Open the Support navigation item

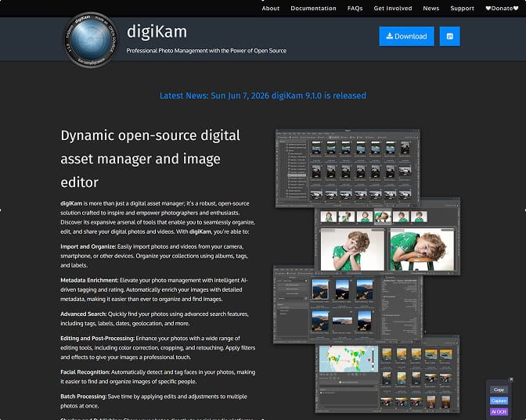tap(462, 9)
